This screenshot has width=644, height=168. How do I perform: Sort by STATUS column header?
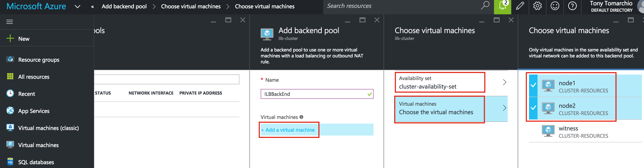point(103,93)
